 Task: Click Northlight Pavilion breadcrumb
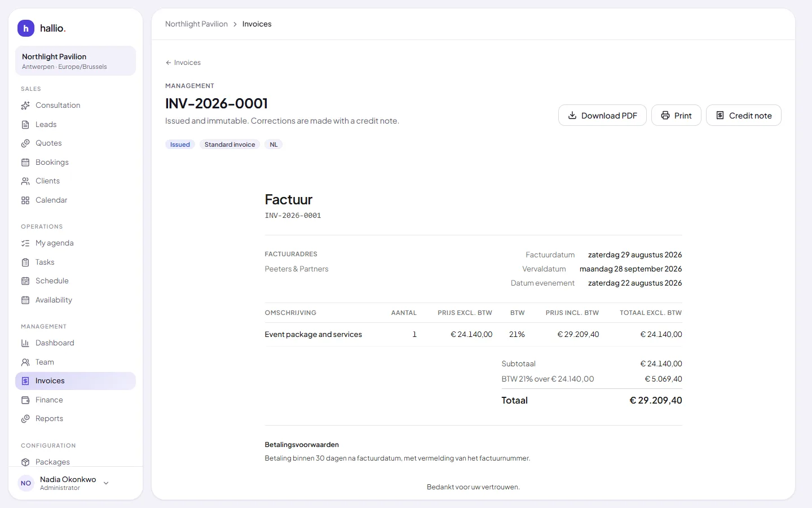point(196,24)
